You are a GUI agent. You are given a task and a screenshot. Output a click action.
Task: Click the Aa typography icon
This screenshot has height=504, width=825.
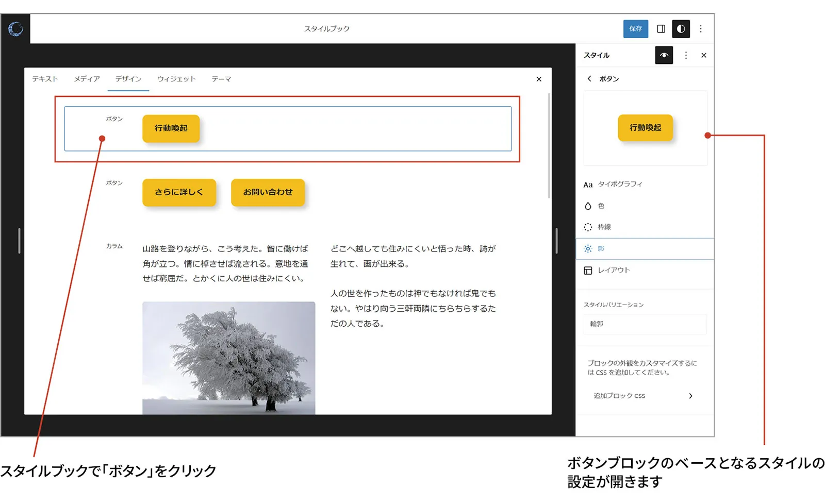587,184
